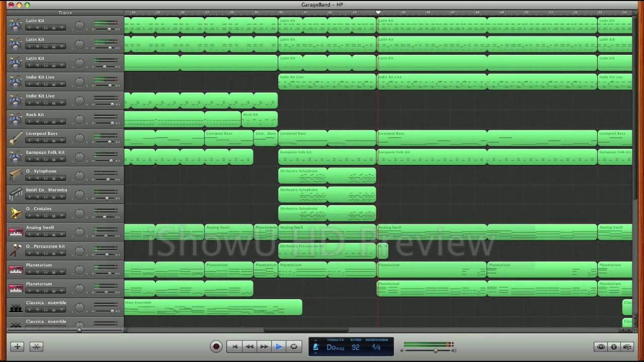Mute the O..Xylophone track
644x362 pixels.
[x=37, y=178]
